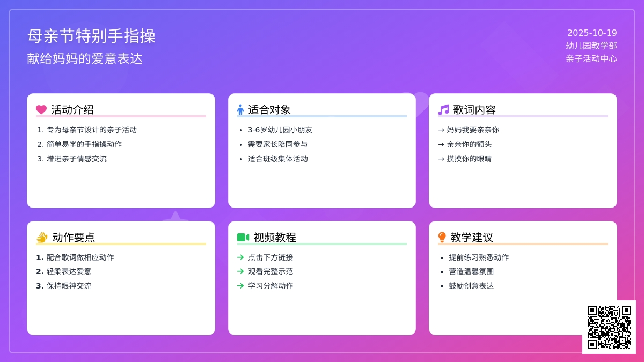Click the 亲子活动中心 label

pos(591,58)
